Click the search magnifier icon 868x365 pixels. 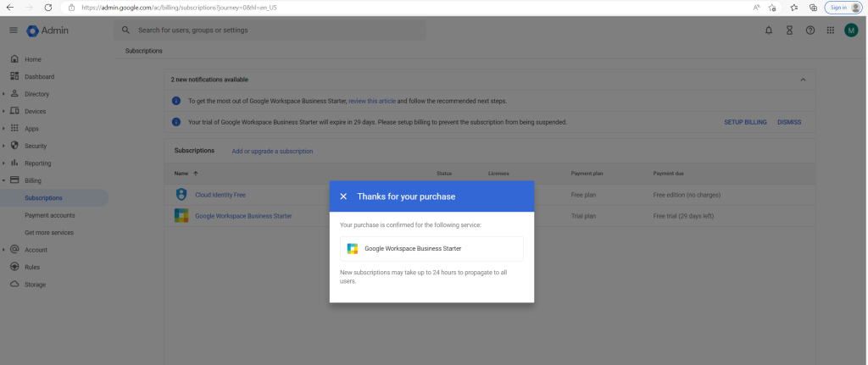125,30
